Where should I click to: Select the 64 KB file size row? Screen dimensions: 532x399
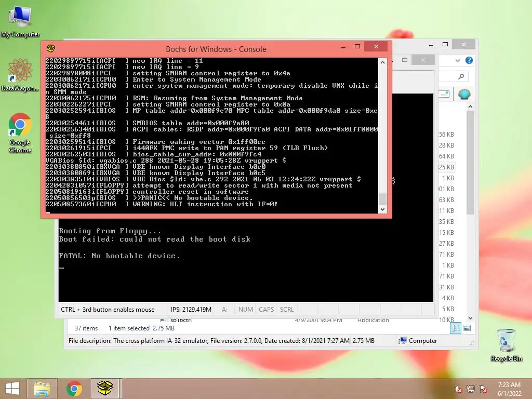[446, 156]
